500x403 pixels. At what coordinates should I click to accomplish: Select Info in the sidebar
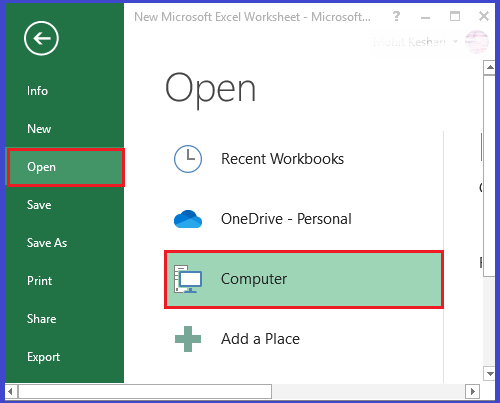37,91
